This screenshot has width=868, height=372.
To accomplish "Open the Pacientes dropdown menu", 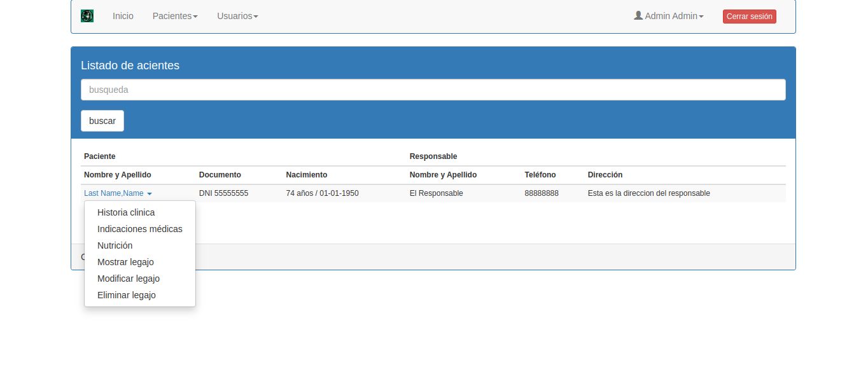I will coord(175,16).
